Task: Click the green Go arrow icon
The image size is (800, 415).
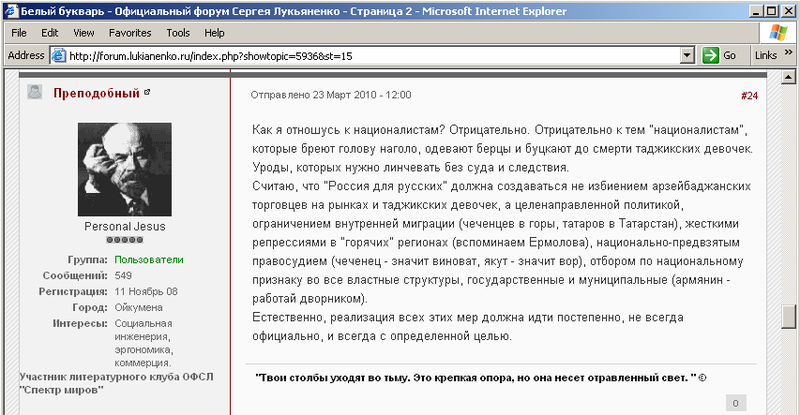Action: click(x=710, y=56)
